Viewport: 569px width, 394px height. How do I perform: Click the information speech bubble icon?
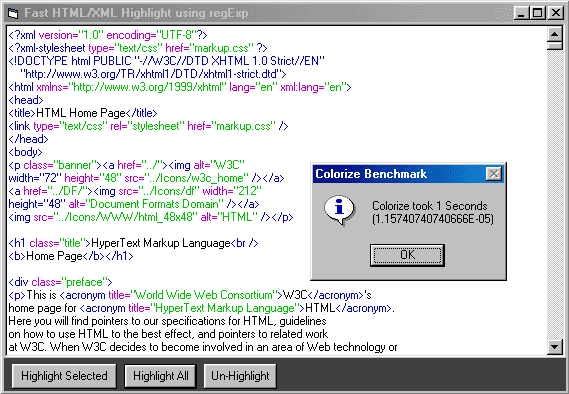tap(339, 210)
